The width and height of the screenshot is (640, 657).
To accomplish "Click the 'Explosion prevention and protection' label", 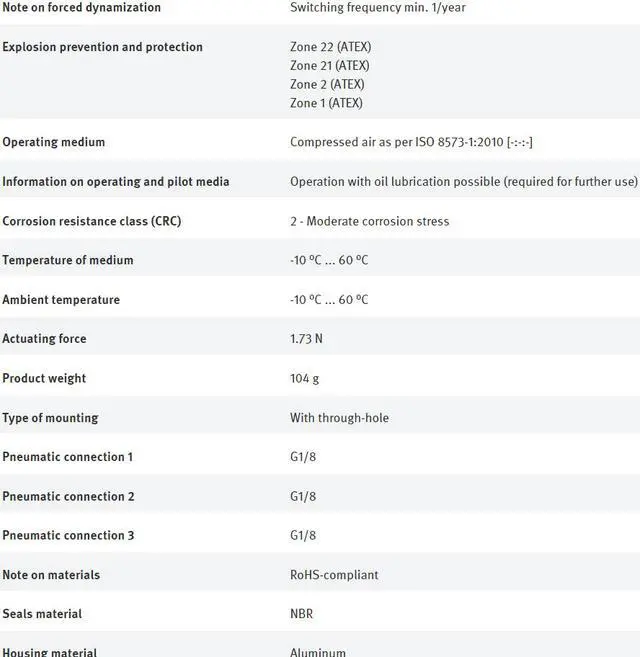I will (x=102, y=47).
